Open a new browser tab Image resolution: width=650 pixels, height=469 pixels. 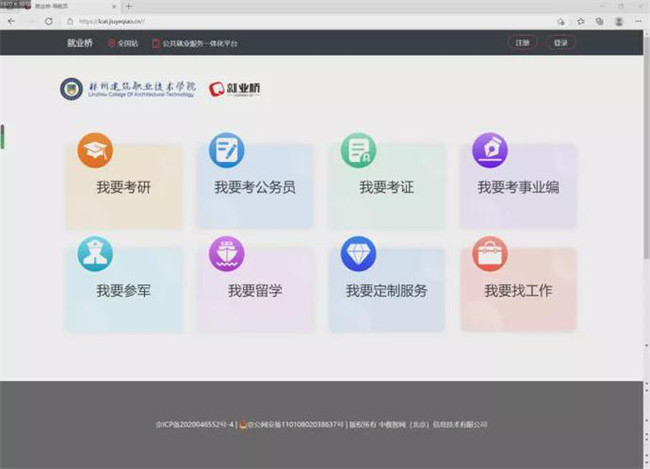click(x=128, y=6)
